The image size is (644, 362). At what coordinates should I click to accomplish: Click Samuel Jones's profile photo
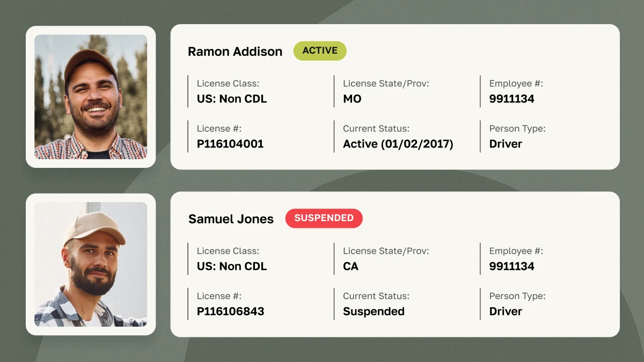tap(91, 264)
